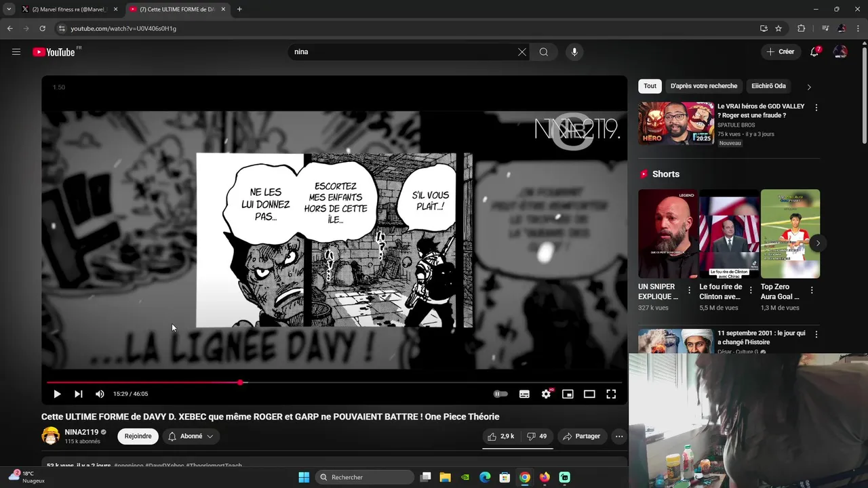Viewport: 868px width, 488px height.
Task: Open Firefox from the taskbar
Action: (545, 477)
